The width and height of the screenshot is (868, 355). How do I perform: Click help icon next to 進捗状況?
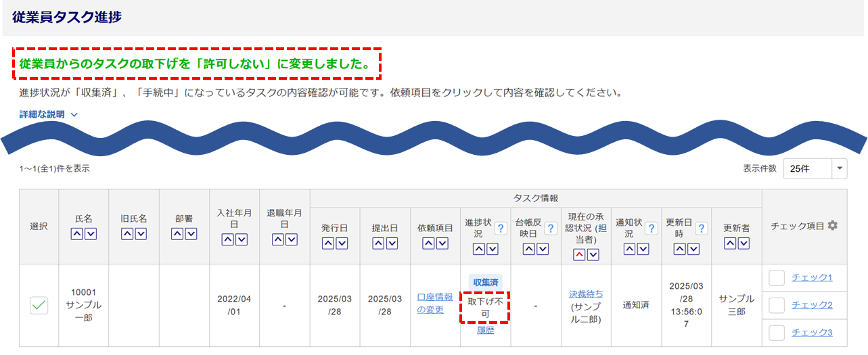tap(501, 229)
